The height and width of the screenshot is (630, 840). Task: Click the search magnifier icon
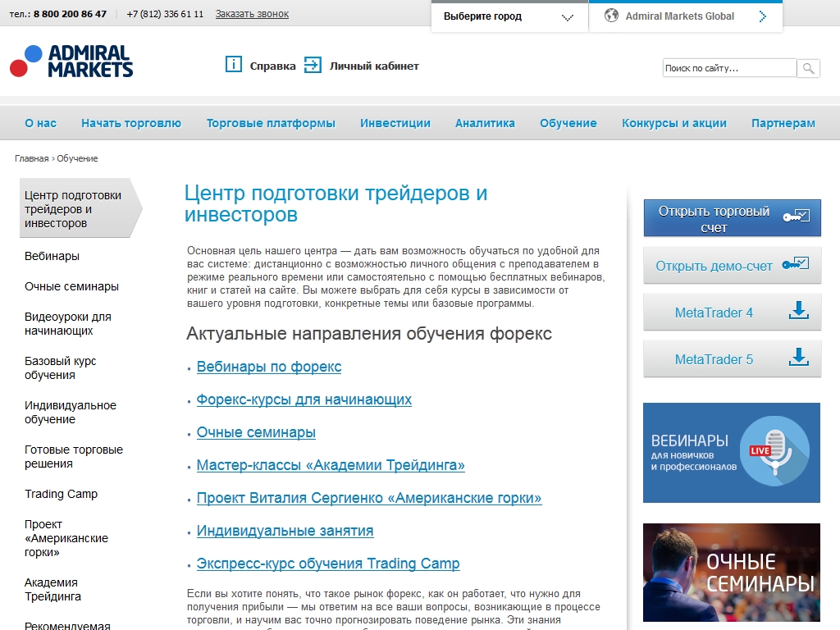click(x=808, y=68)
